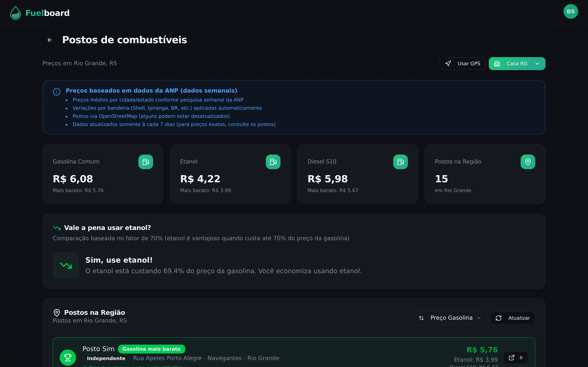
Task: Click the BS profile avatar
Action: point(571,11)
